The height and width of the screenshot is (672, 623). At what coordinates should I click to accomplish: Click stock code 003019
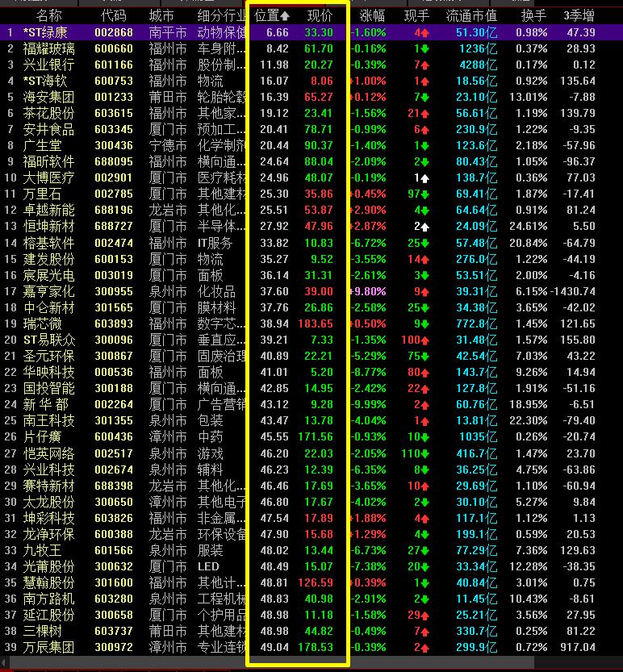114,276
